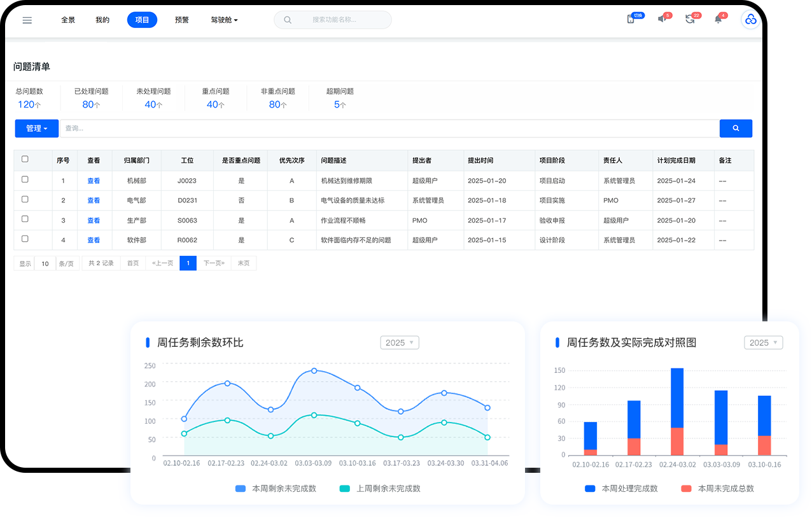
Task: Select the checkbox for row 3 生产部
Action: 25,219
